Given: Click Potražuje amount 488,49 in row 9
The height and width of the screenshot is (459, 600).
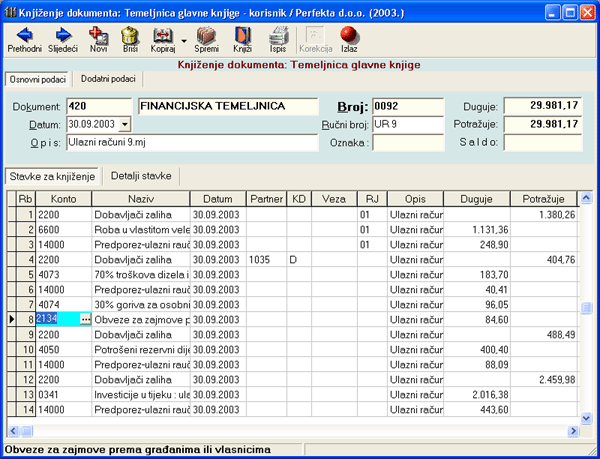Looking at the screenshot, I should 543,335.
